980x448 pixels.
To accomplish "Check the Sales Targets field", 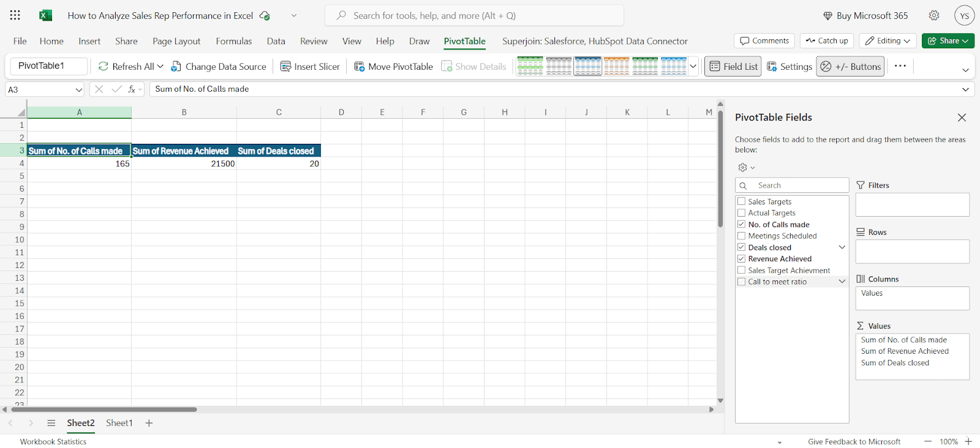I will click(x=742, y=201).
